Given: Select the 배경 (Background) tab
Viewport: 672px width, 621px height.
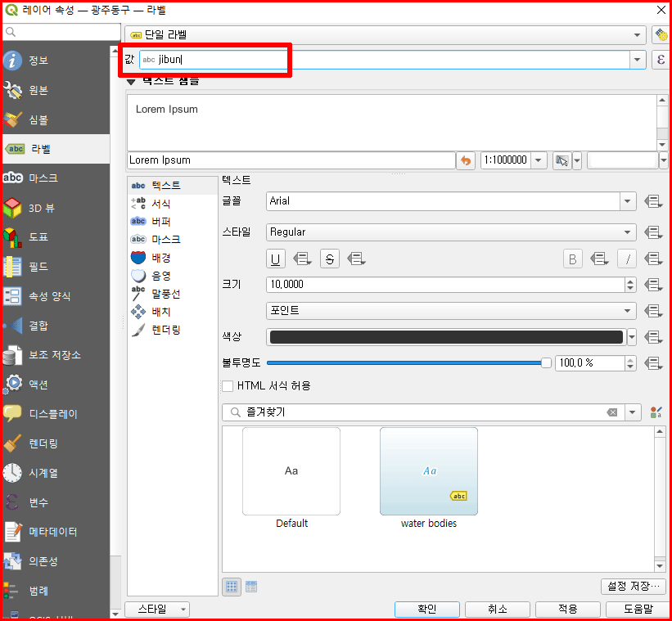Looking at the screenshot, I should pyautogui.click(x=172, y=258).
